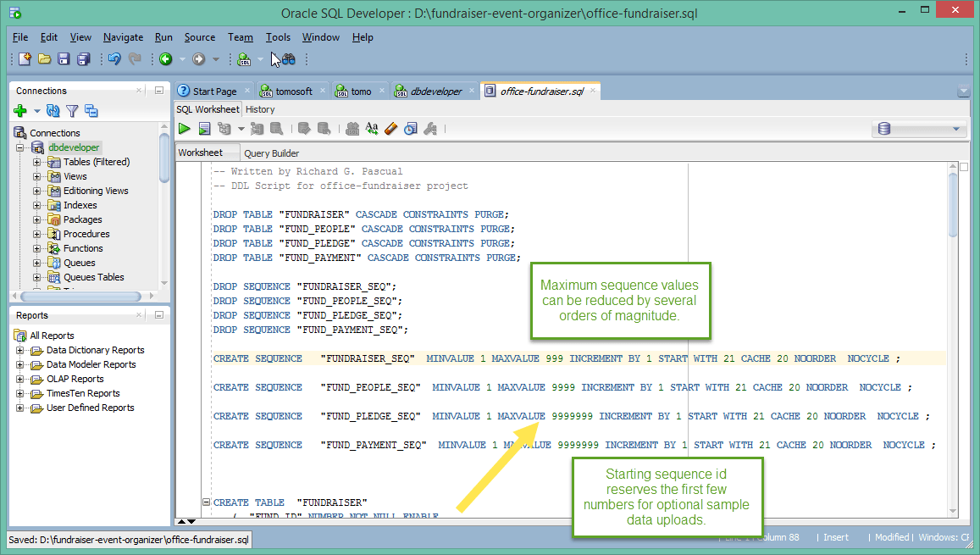Click the binoculars Find DB Object icon

click(x=288, y=58)
